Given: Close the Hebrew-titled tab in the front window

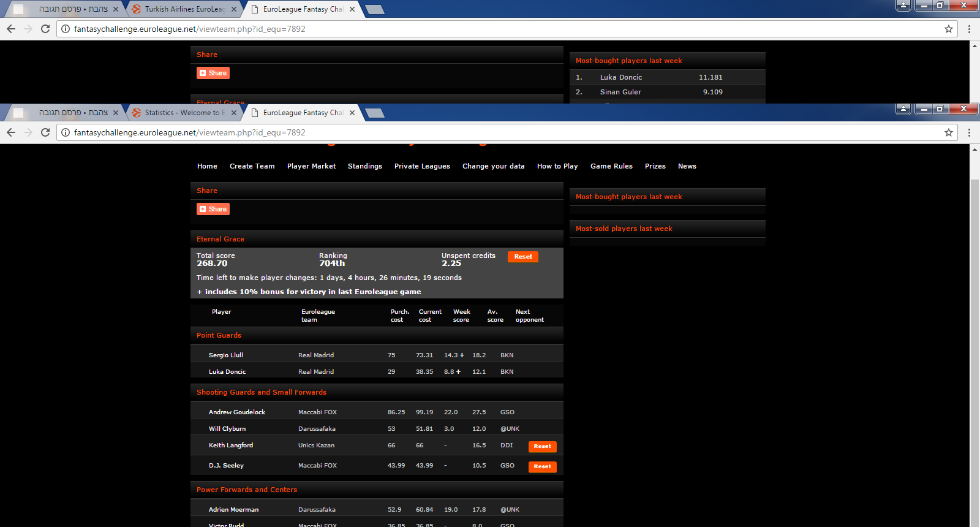Looking at the screenshot, I should point(116,113).
